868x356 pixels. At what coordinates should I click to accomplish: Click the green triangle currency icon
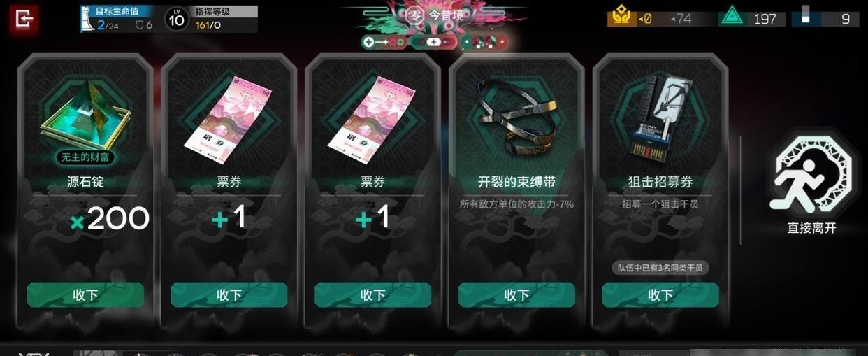(x=731, y=17)
